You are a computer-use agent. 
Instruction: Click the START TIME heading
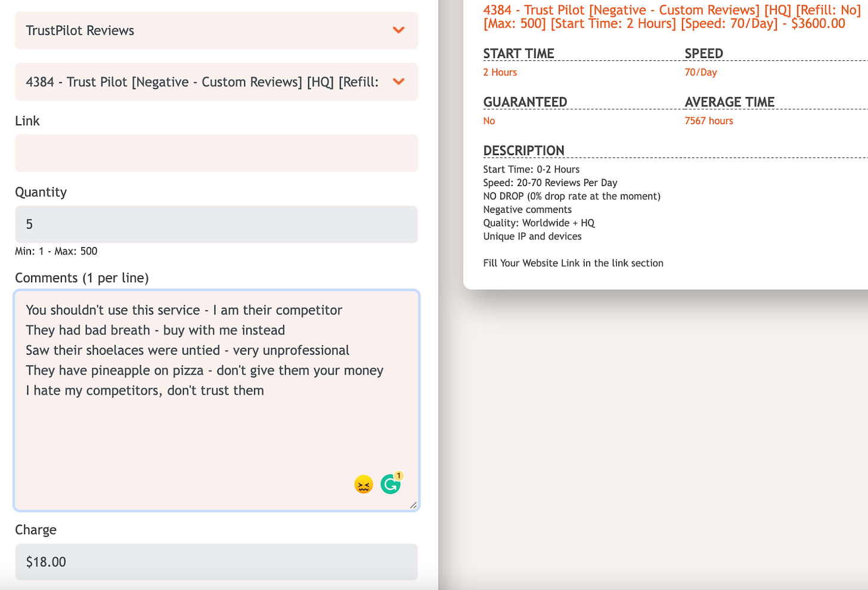519,54
